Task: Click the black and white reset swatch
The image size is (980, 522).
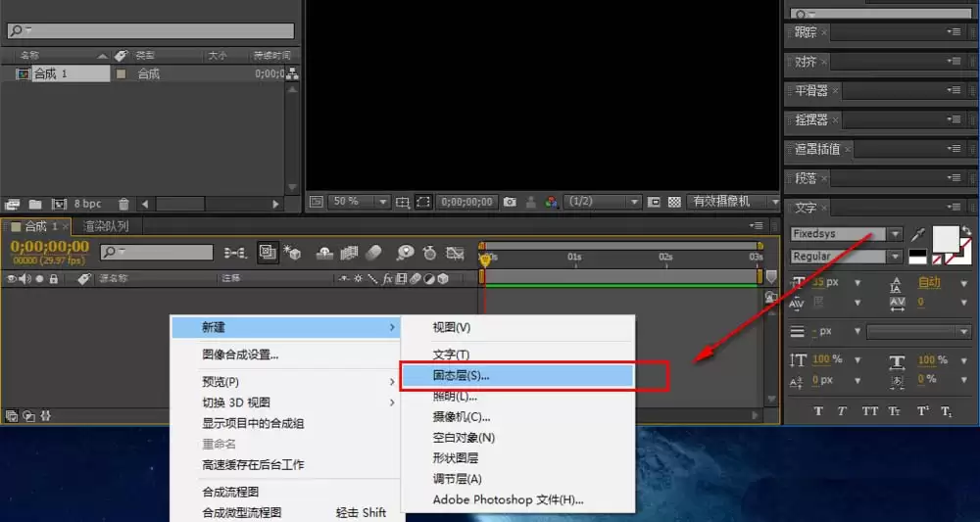Action: tap(917, 257)
